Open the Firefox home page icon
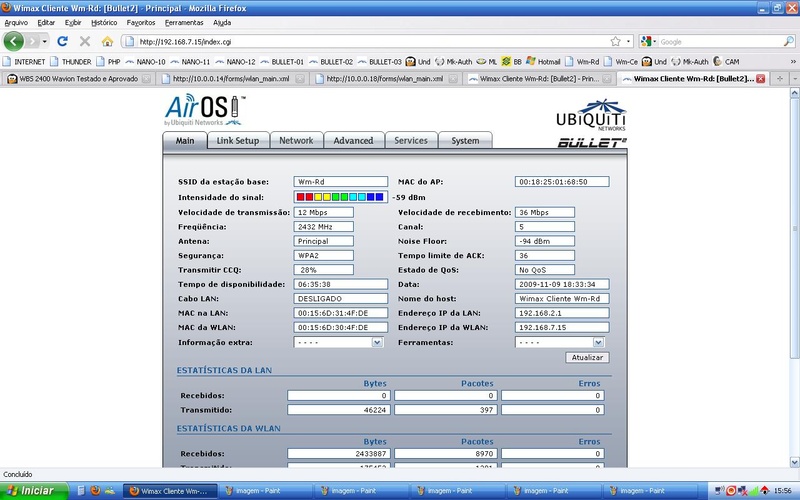The height and width of the screenshot is (500, 800). point(107,41)
